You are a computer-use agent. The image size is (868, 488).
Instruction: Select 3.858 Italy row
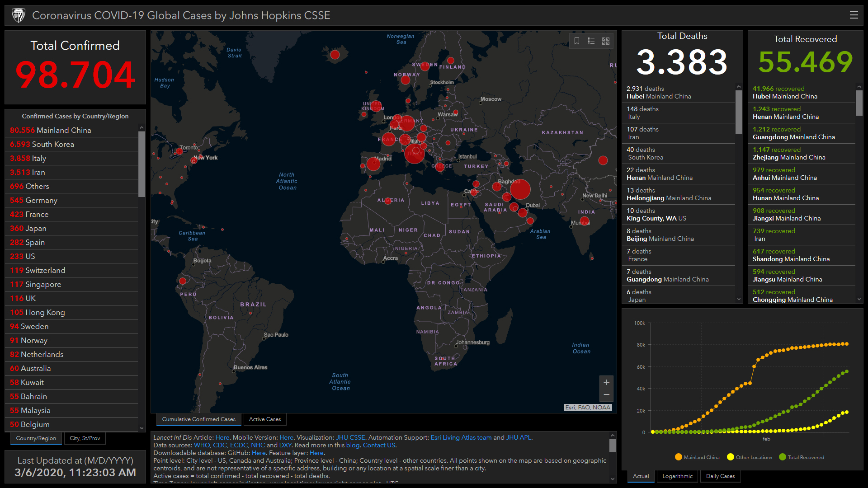point(71,158)
